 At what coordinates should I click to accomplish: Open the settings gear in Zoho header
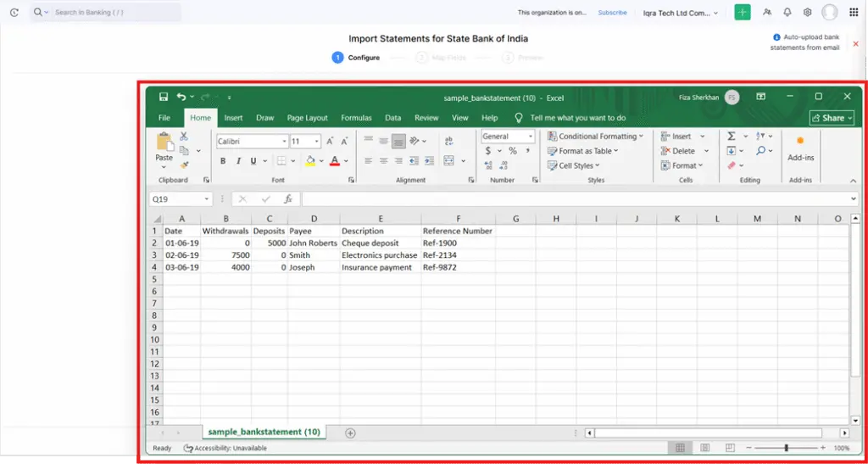click(x=808, y=12)
